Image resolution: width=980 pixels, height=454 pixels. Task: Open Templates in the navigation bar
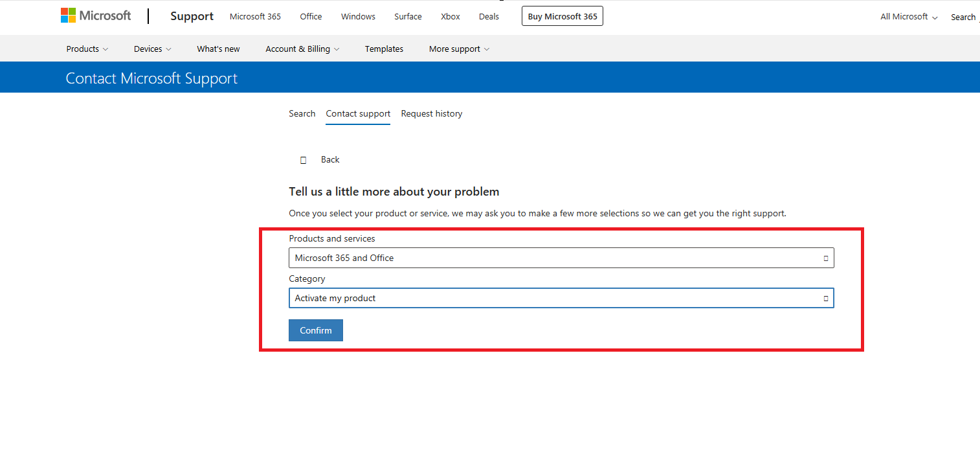tap(384, 49)
